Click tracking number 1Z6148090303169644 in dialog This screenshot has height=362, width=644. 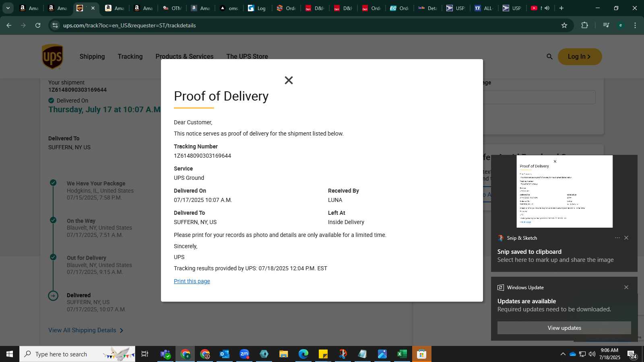point(202,156)
